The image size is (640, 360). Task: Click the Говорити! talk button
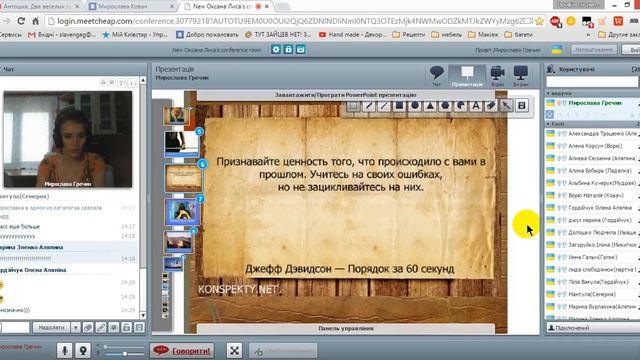(x=182, y=350)
